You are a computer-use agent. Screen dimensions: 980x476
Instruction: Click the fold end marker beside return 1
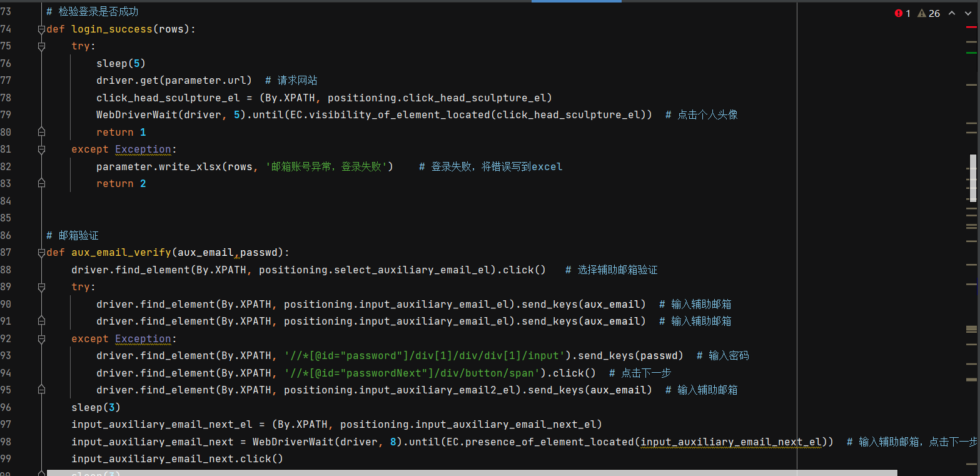pyautogui.click(x=41, y=132)
